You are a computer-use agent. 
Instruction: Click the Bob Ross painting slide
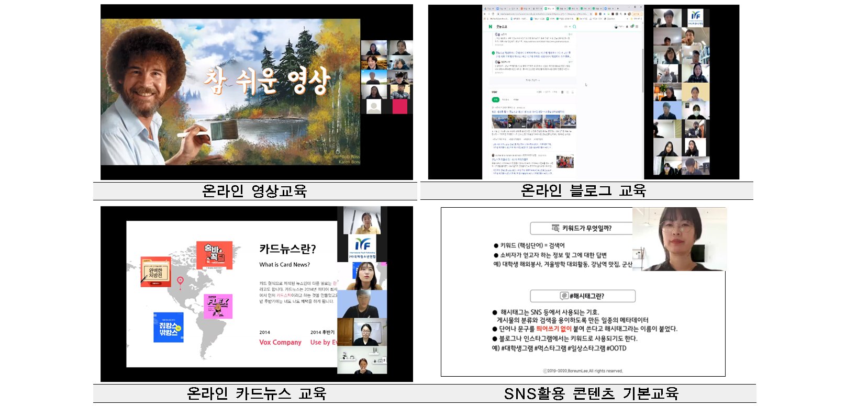[x=230, y=92]
